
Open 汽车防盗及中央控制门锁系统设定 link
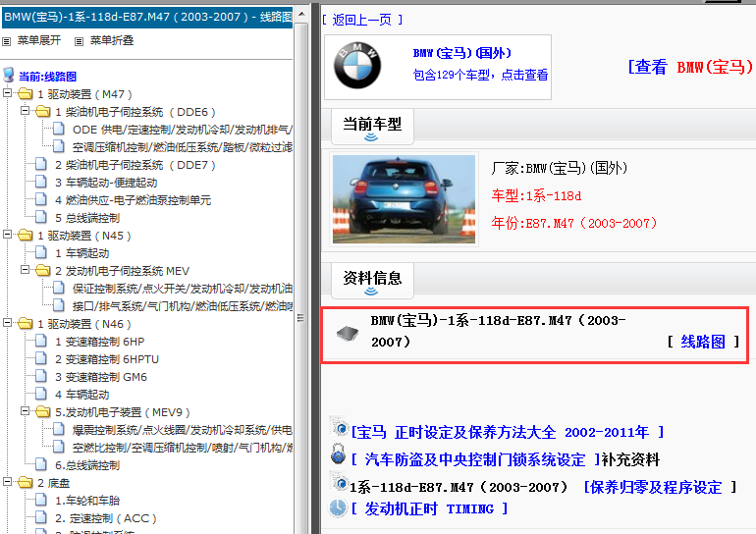(x=475, y=459)
